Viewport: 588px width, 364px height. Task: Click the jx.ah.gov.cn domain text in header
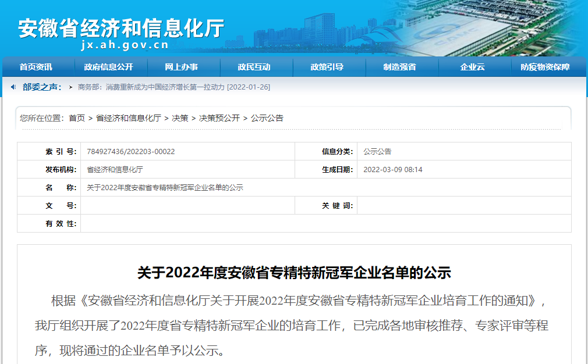125,45
